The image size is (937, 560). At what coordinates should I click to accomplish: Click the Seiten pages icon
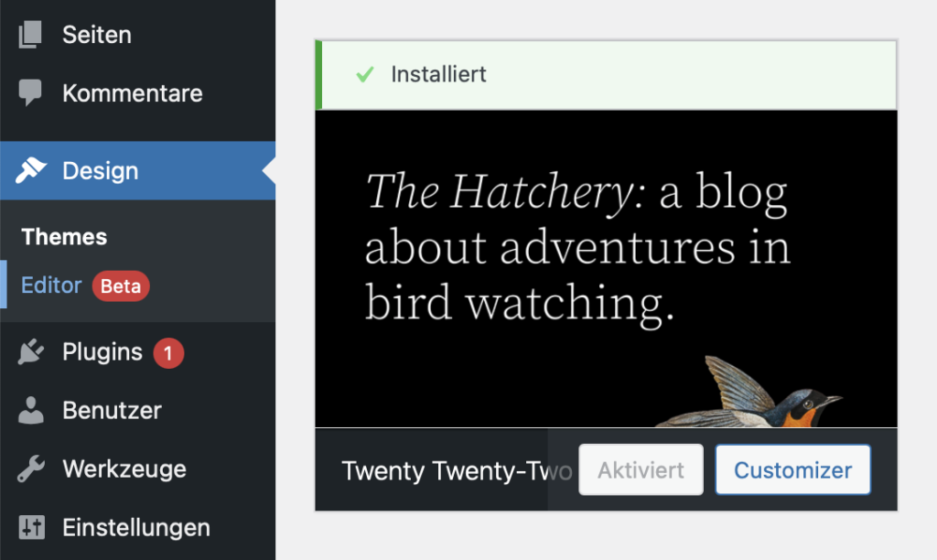click(30, 35)
